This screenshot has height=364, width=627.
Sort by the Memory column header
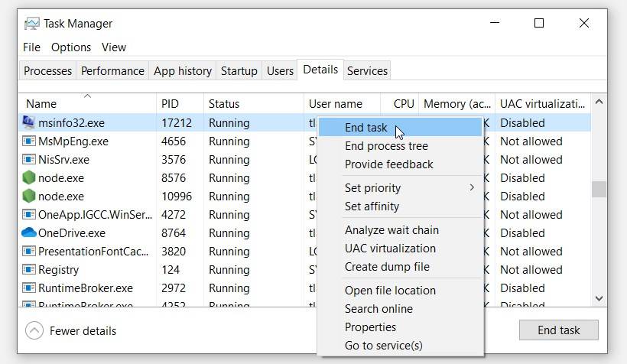point(457,103)
